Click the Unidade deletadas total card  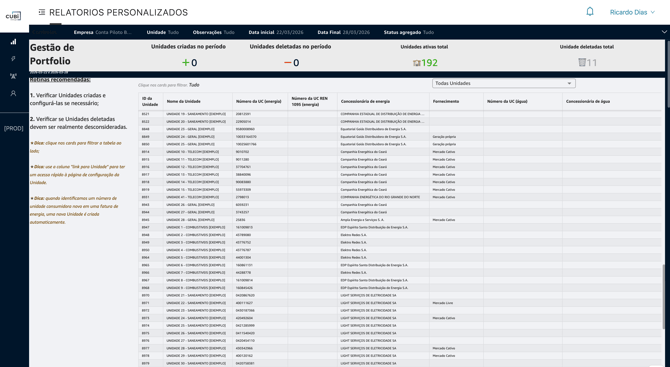(x=587, y=56)
